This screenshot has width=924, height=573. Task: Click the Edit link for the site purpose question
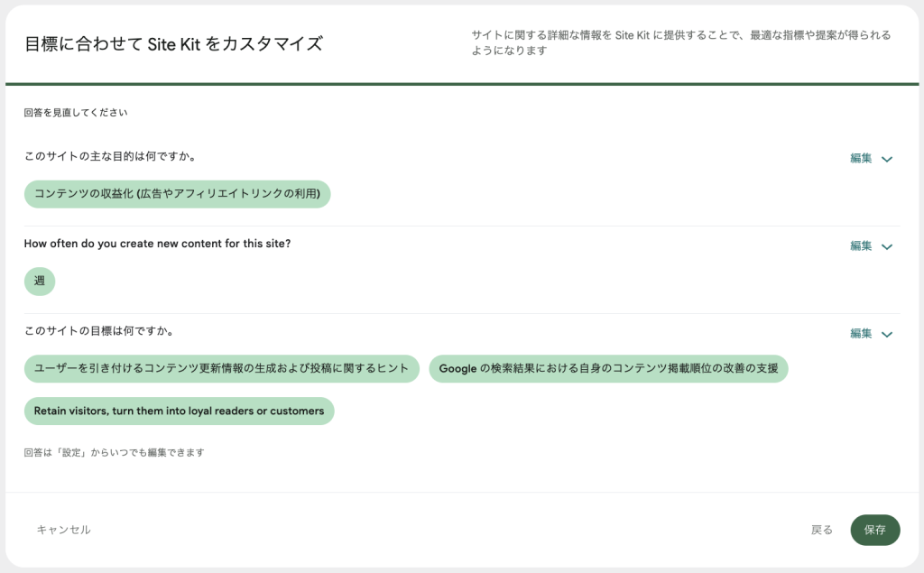861,158
